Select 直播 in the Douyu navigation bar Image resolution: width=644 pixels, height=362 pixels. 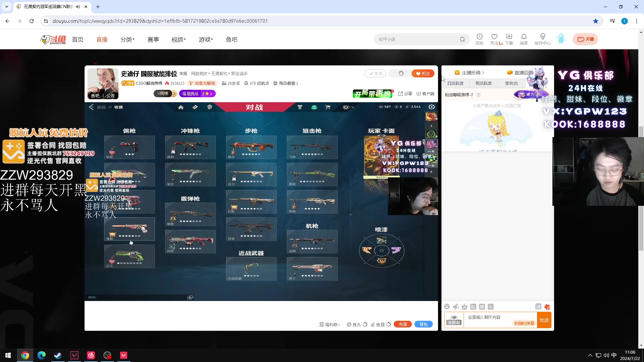[102, 39]
